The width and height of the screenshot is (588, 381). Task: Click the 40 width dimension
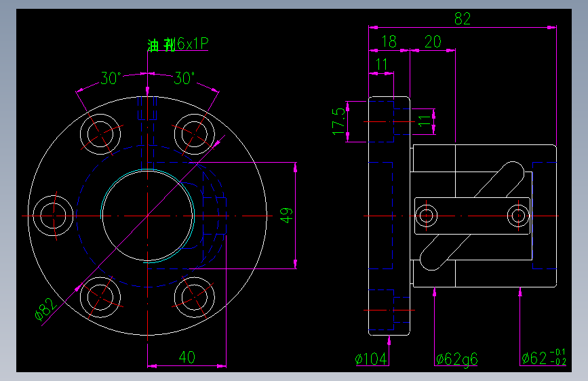(x=187, y=357)
